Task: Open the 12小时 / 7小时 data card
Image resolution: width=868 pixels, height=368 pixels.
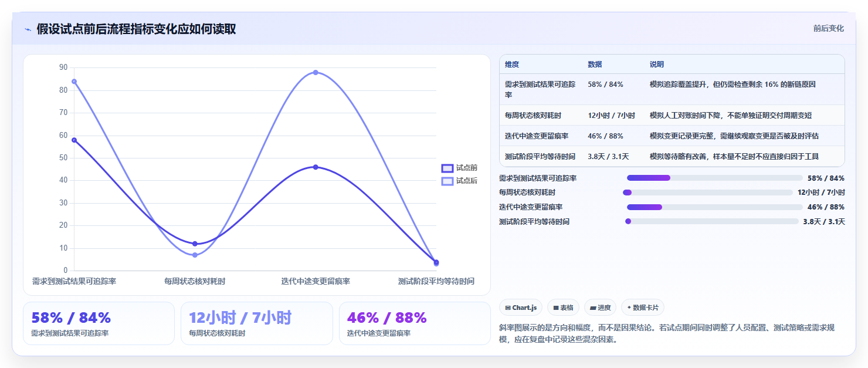Action: pyautogui.click(x=256, y=323)
